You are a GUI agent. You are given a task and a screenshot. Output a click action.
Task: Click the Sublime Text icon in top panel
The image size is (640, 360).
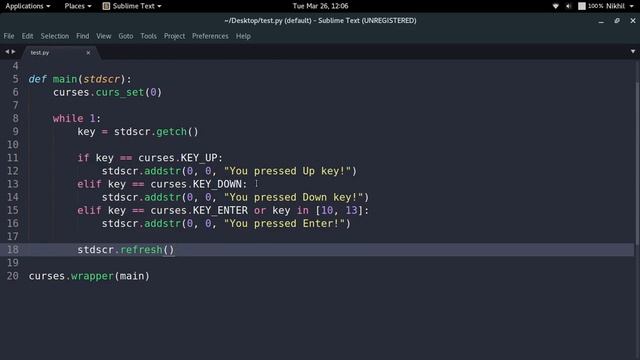pos(106,6)
